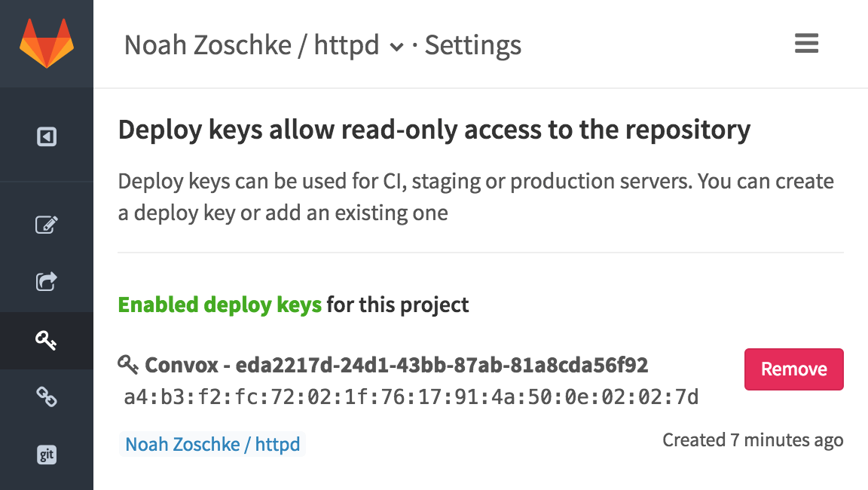Open the Noah Zoschke / httpd project link

pos(212,444)
